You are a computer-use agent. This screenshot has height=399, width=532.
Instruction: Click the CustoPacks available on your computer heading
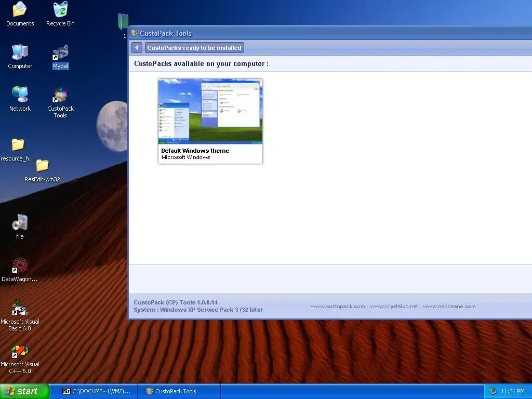click(x=201, y=63)
